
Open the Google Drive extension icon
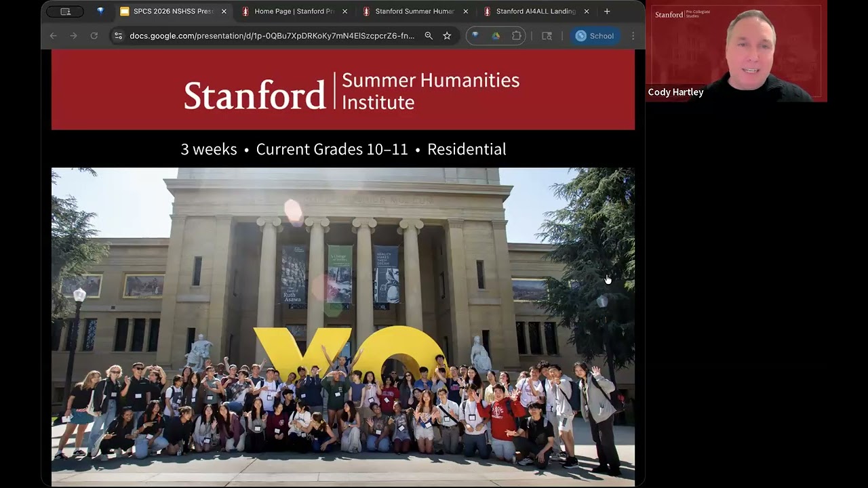pos(496,36)
